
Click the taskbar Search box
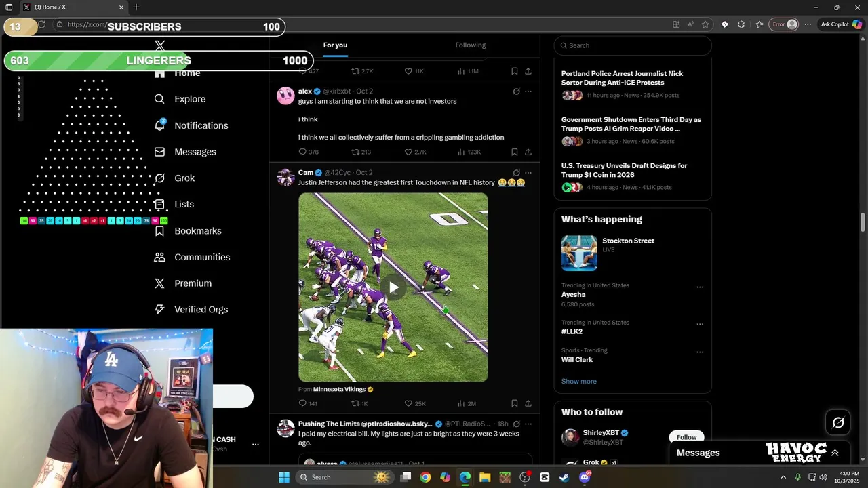pyautogui.click(x=345, y=477)
